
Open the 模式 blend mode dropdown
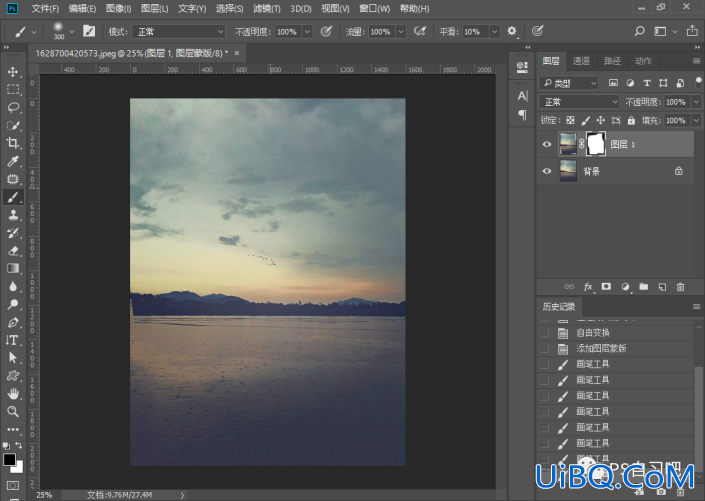coord(180,31)
